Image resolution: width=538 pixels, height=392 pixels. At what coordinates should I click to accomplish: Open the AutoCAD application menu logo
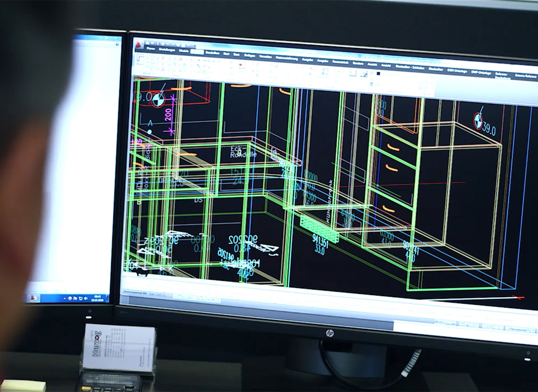pos(138,45)
